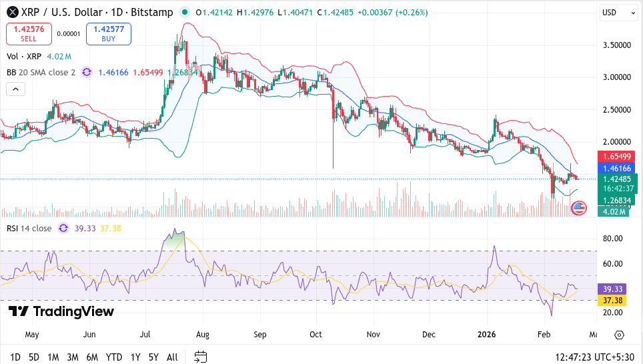The height and width of the screenshot is (364, 643).
Task: Collapse the indicator legend with chevron
Action: pyautogui.click(x=15, y=89)
